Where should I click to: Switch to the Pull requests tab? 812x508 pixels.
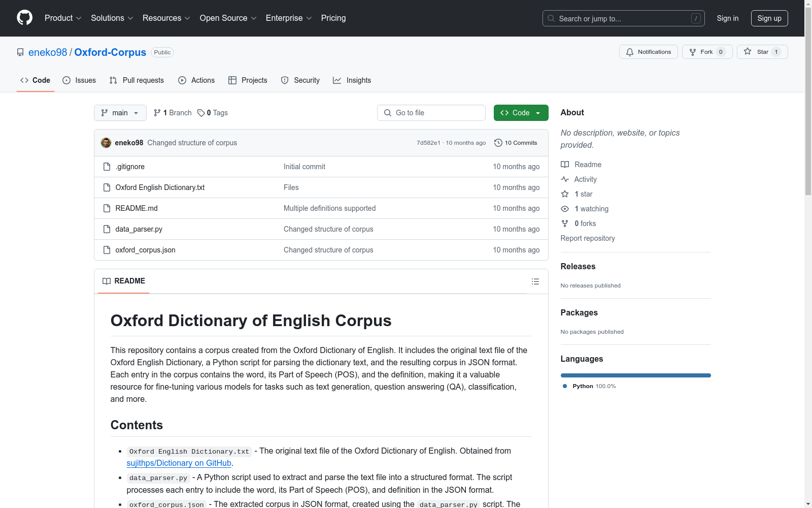137,80
